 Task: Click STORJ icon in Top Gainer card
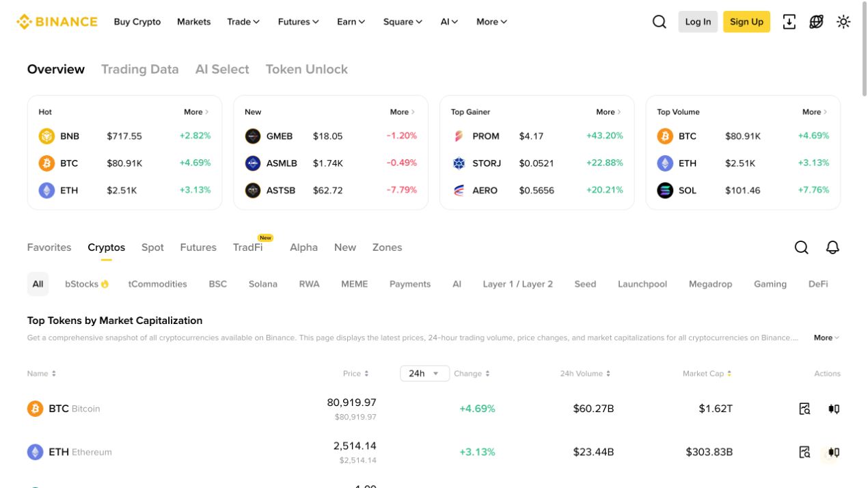coord(459,163)
